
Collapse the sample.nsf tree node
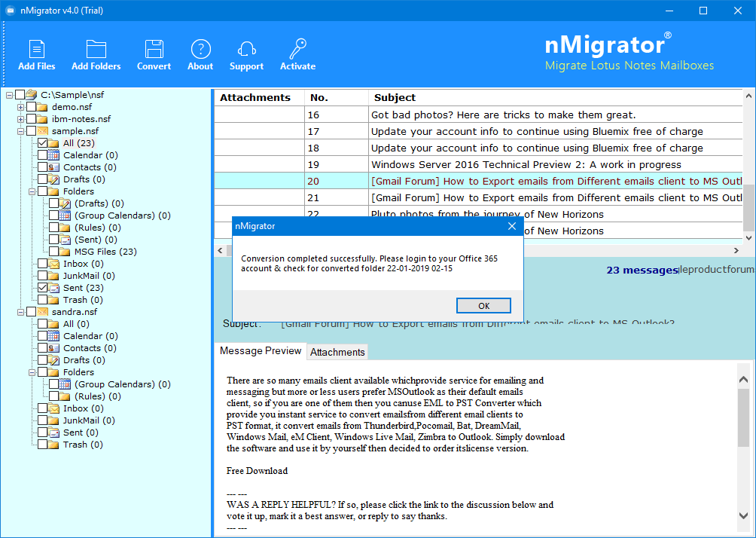21,131
